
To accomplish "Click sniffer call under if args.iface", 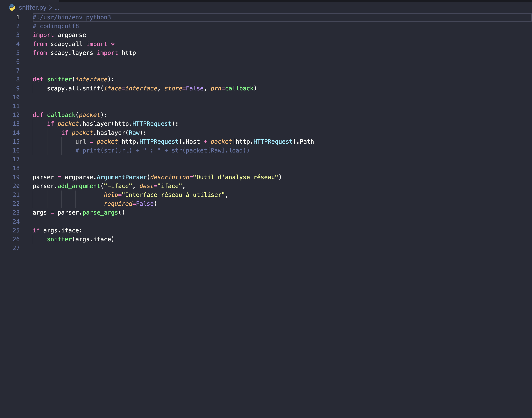I will pos(59,239).
